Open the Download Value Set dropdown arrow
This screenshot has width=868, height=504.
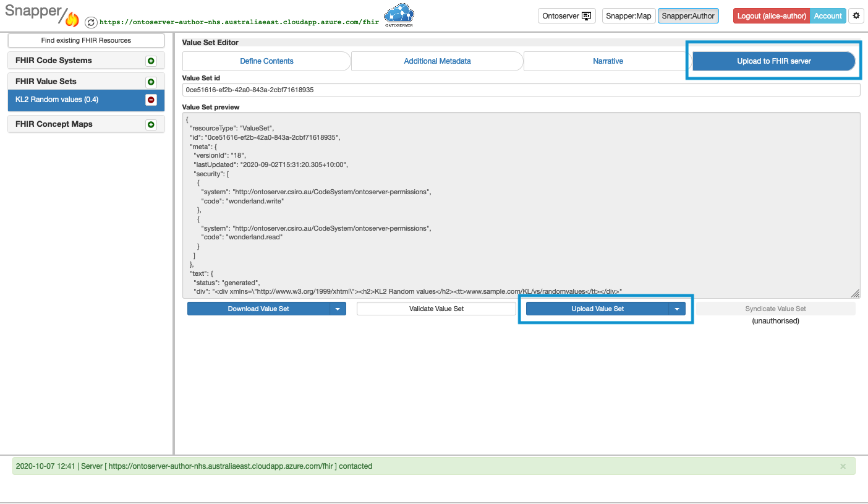338,309
